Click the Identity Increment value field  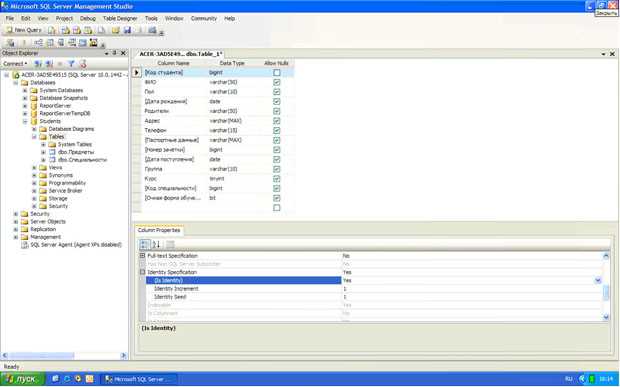(x=471, y=289)
